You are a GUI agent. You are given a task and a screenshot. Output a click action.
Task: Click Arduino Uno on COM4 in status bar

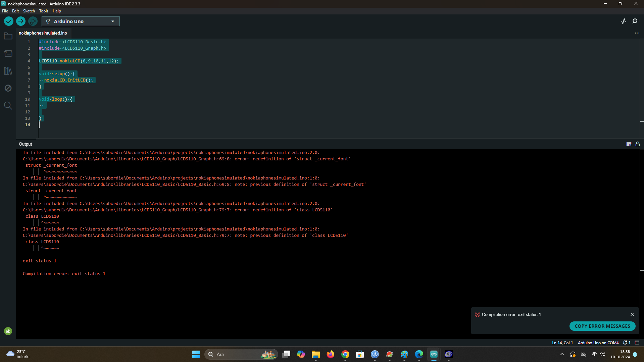pyautogui.click(x=598, y=343)
